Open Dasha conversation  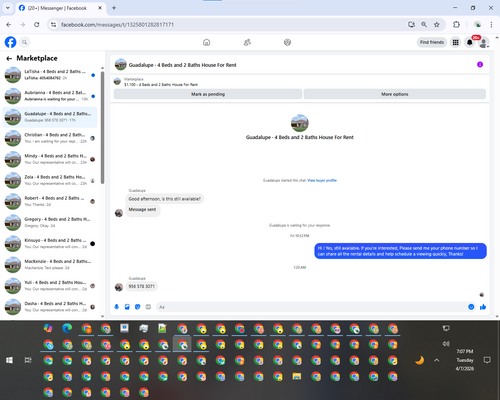50,307
